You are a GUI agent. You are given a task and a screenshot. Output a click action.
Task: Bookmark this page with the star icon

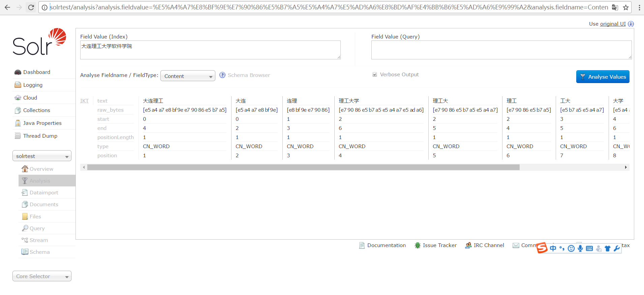click(x=626, y=7)
